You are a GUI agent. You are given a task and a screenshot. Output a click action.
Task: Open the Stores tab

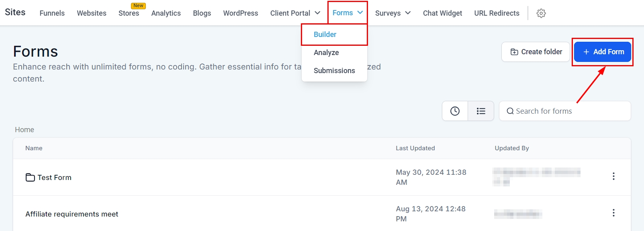tap(129, 13)
